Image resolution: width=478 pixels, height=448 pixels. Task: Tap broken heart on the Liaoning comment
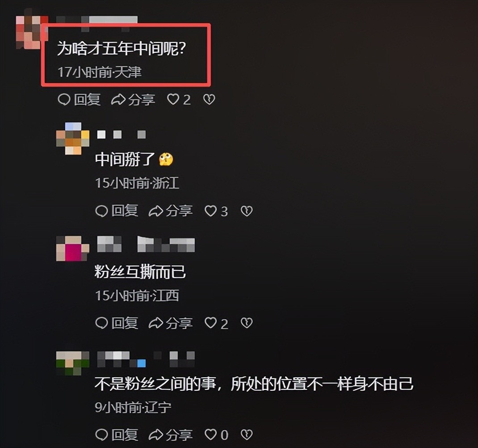pos(247,435)
